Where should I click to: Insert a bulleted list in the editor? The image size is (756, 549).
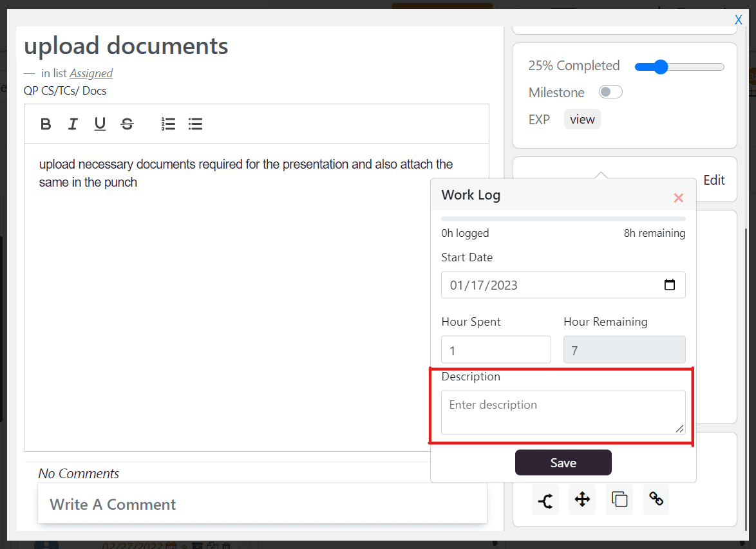click(195, 124)
